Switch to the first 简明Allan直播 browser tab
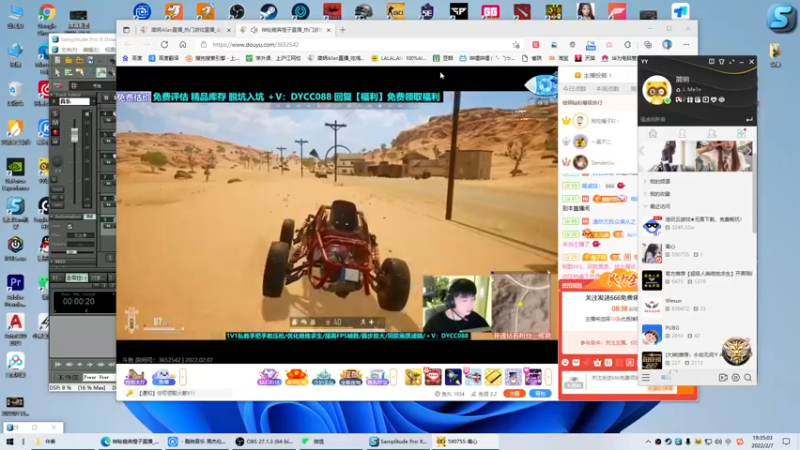The width and height of the screenshot is (800, 450). [186, 30]
